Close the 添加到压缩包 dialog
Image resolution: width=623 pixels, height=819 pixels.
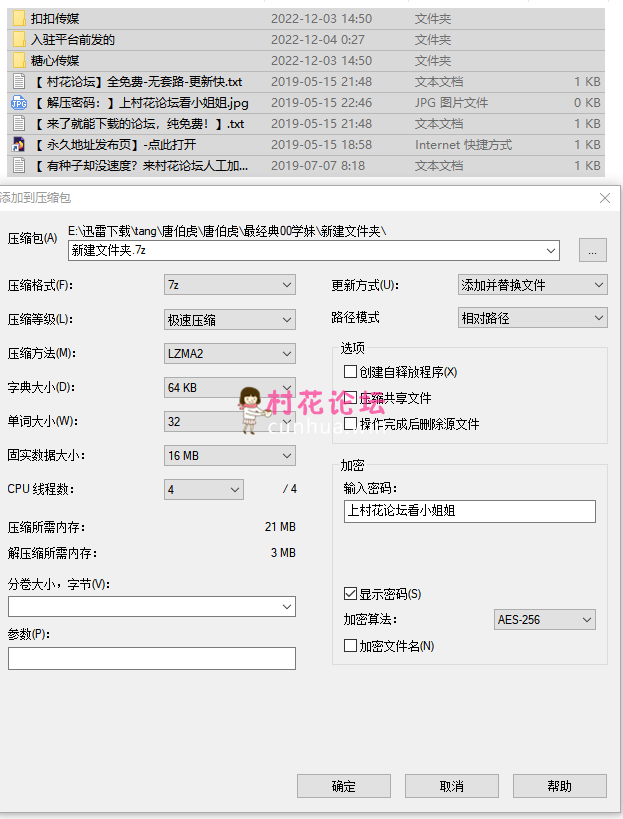tap(604, 198)
